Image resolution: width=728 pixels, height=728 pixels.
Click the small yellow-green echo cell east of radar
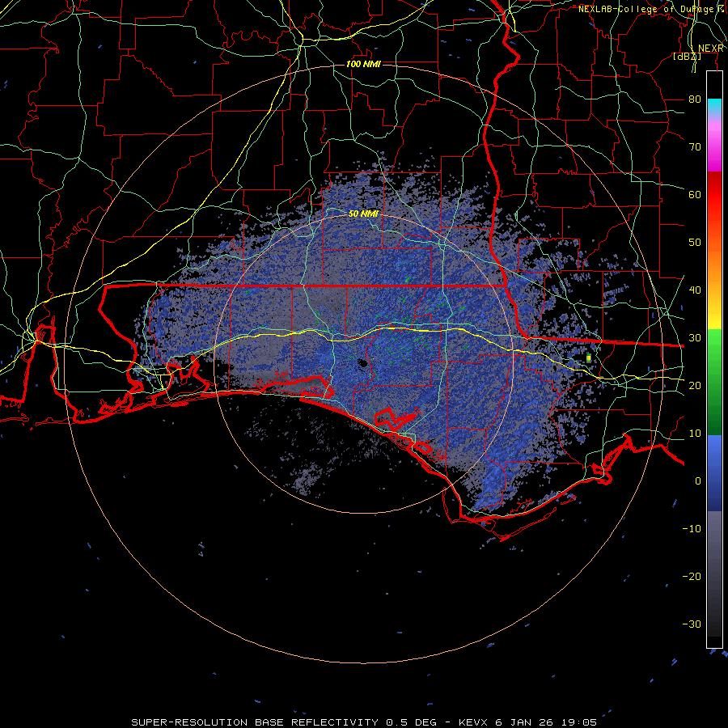click(589, 358)
